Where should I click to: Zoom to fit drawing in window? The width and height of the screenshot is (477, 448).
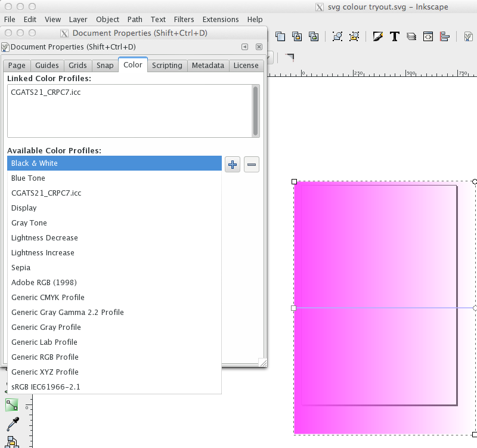[355, 37]
